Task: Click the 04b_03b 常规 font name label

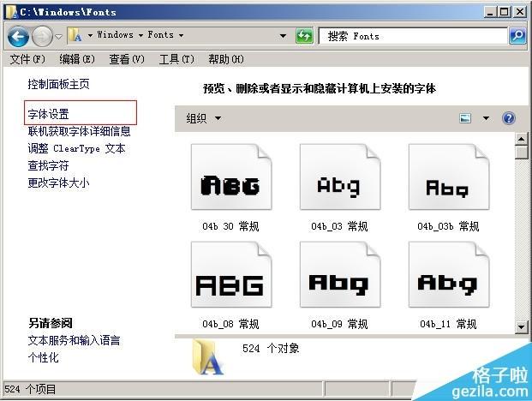Action: point(448,226)
